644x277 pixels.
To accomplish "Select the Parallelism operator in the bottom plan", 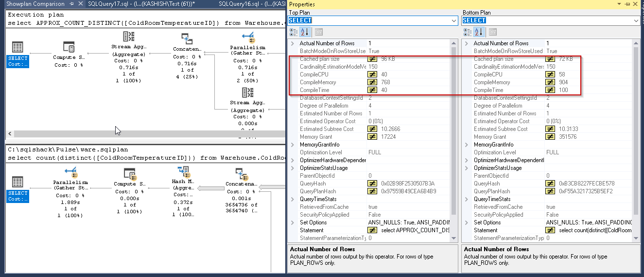I will pyautogui.click(x=71, y=173).
